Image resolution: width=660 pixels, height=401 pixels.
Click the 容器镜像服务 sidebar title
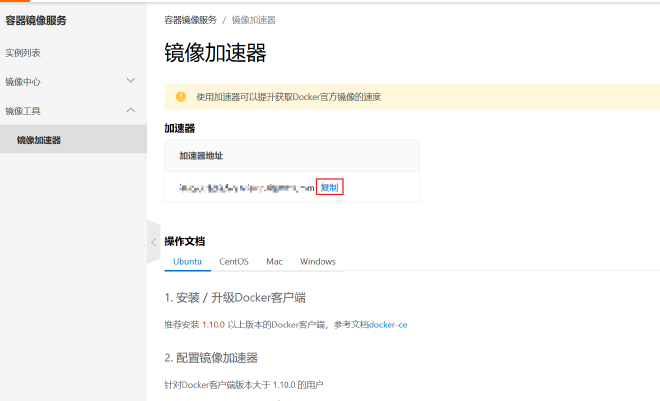point(36,20)
